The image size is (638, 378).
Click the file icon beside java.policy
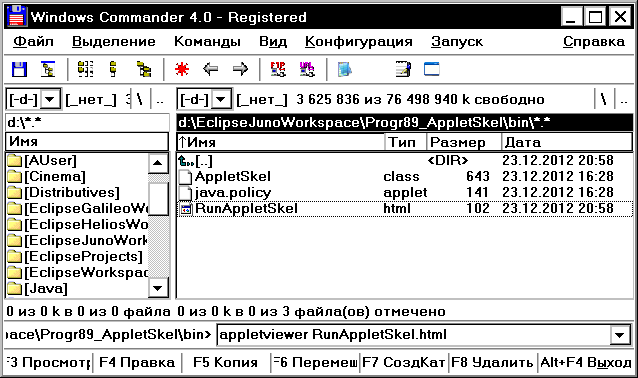186,193
